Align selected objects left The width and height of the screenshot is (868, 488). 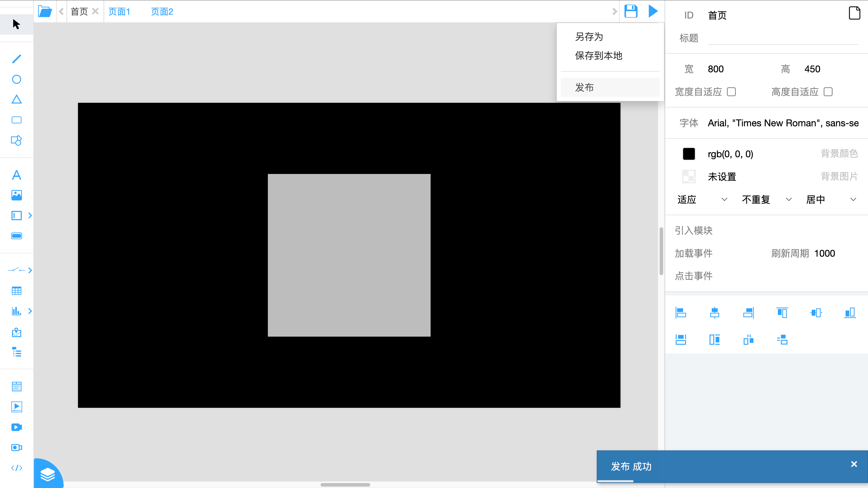pos(681,312)
